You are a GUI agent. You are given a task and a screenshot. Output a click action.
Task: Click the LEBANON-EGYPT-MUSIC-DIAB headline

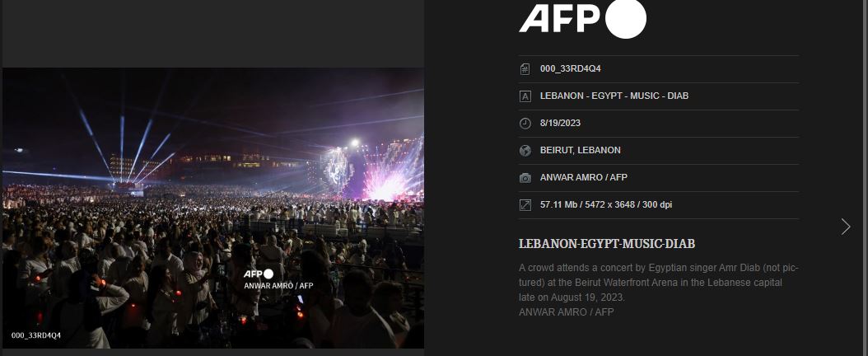(x=607, y=244)
